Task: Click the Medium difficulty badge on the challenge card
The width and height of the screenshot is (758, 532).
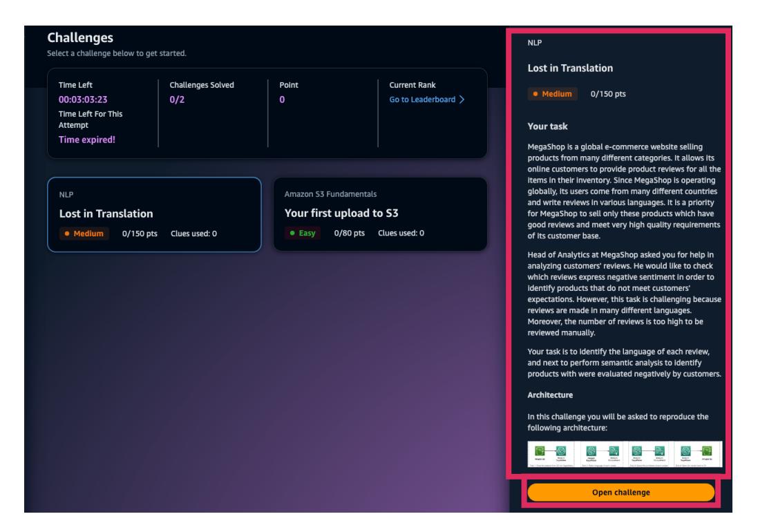Action: [x=82, y=234]
